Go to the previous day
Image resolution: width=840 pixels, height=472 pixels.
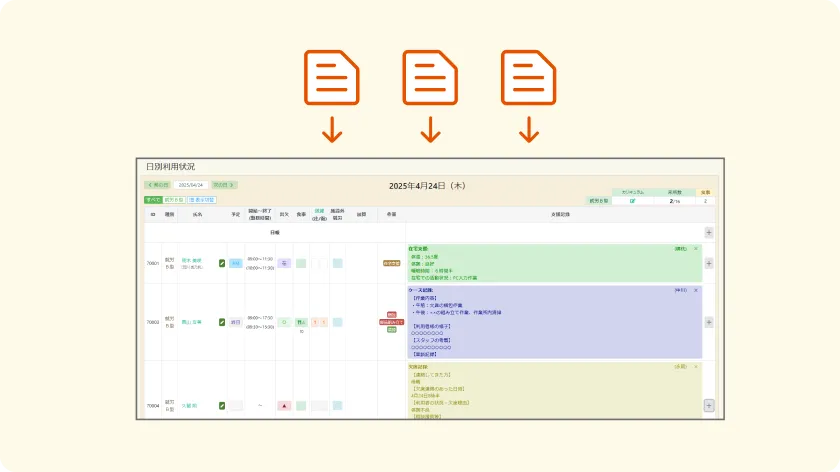coord(158,185)
